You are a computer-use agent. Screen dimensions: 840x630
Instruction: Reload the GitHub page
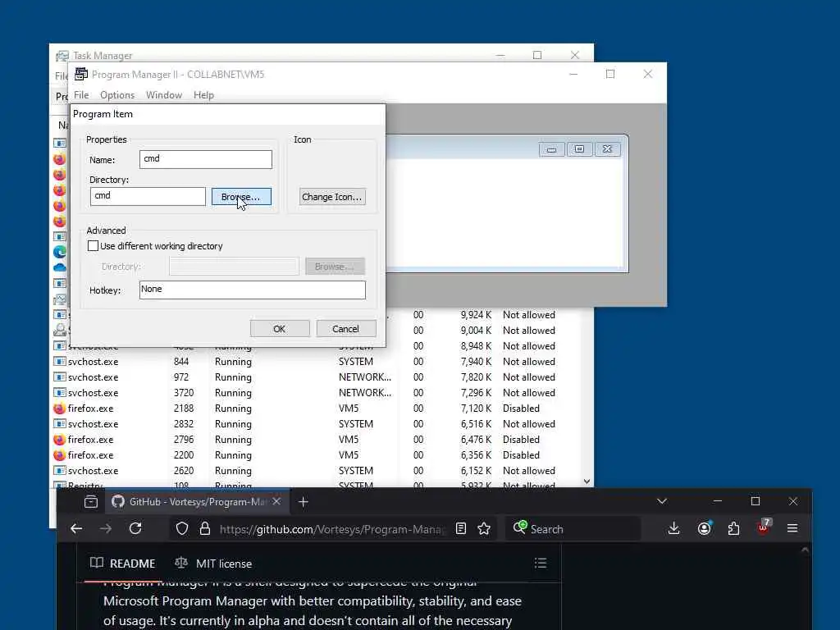[135, 529]
